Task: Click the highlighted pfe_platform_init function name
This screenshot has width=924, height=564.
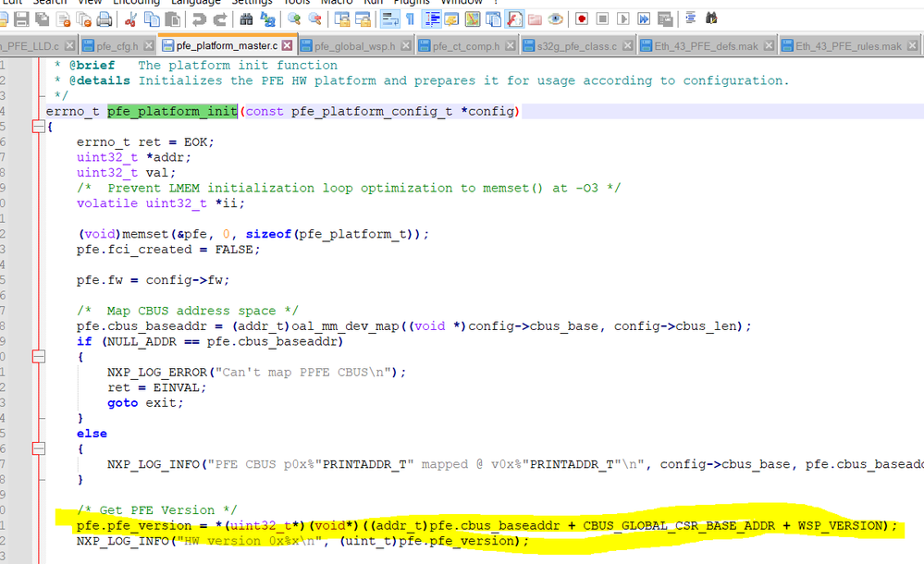Action: [172, 111]
